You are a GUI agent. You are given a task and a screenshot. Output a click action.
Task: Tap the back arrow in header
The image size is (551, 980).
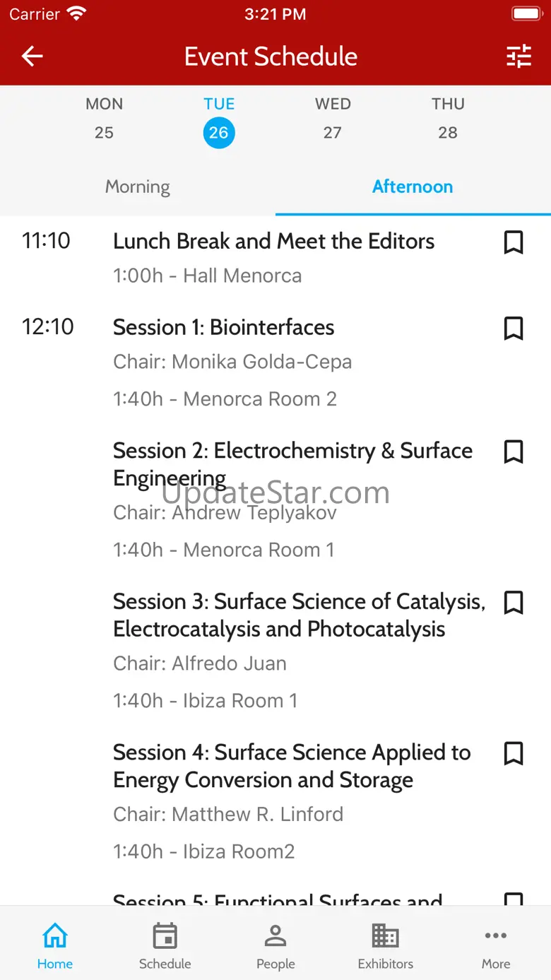tap(32, 57)
